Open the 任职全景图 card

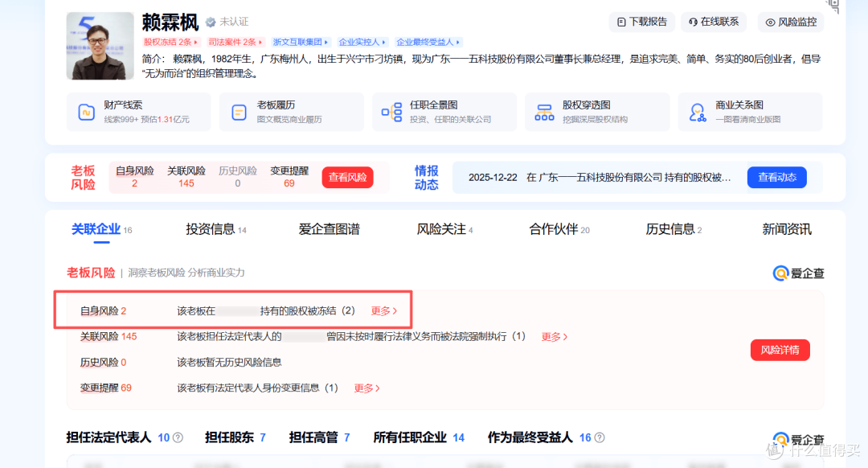444,113
